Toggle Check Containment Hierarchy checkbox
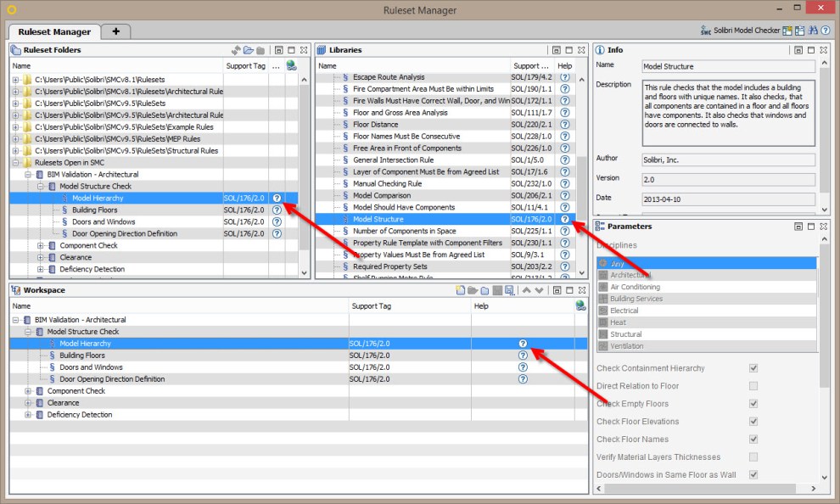The height and width of the screenshot is (504, 840). coord(753,368)
